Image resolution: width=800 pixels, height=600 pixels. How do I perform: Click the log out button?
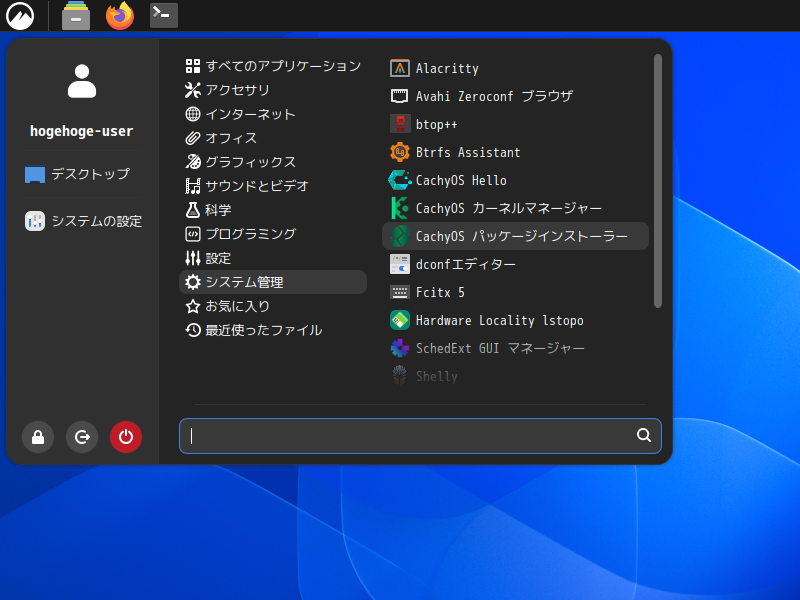pos(82,437)
